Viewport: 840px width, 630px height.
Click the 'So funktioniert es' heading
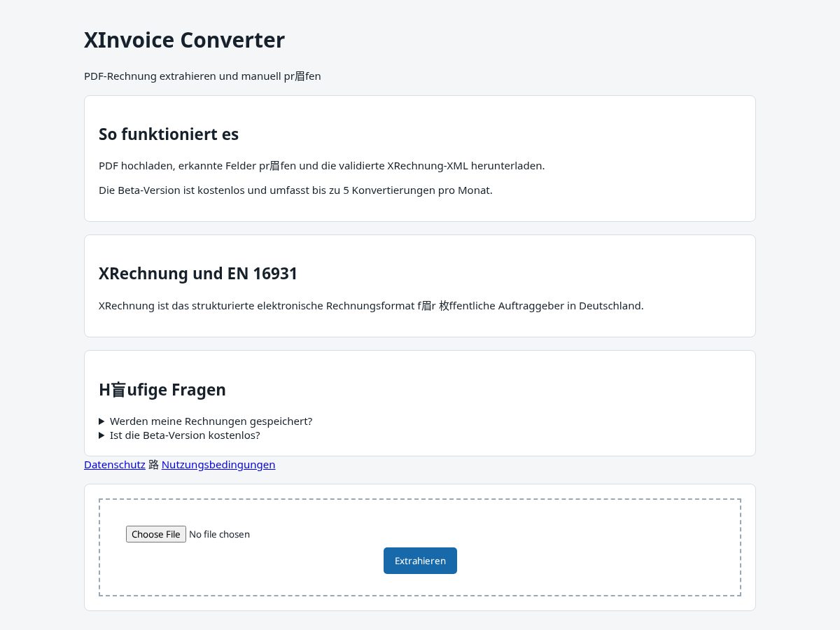tap(169, 134)
